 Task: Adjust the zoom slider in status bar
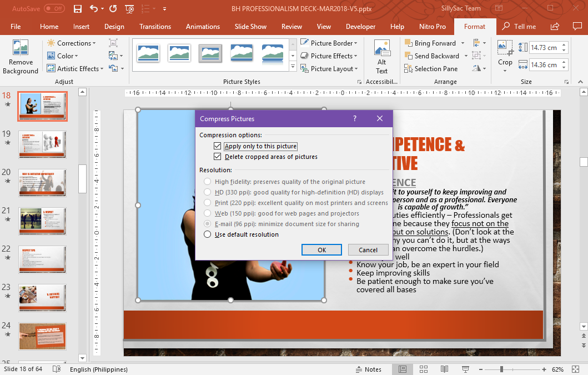501,369
